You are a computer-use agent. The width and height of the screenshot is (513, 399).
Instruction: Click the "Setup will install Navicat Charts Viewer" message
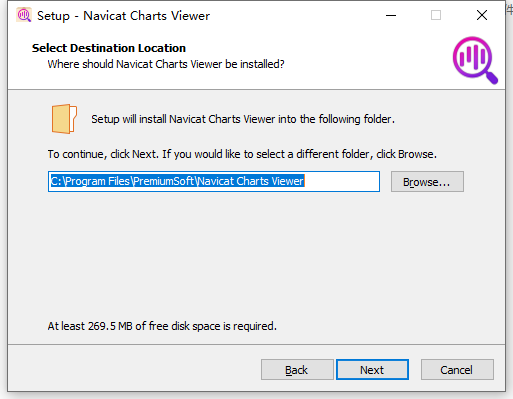pos(243,119)
